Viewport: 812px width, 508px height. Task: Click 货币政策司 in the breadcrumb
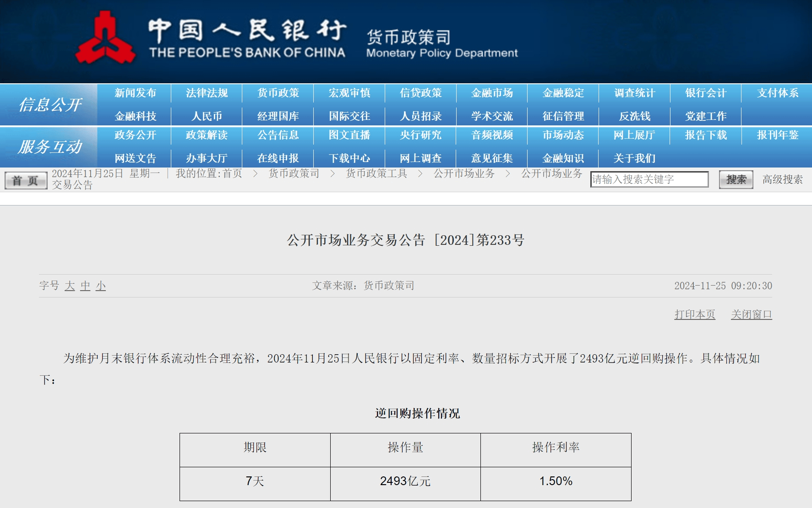tap(294, 173)
